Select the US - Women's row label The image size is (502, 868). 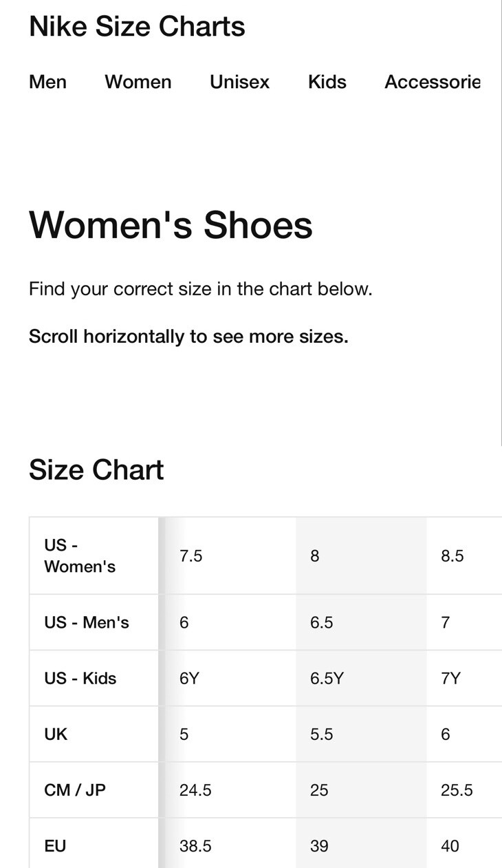[x=80, y=555]
